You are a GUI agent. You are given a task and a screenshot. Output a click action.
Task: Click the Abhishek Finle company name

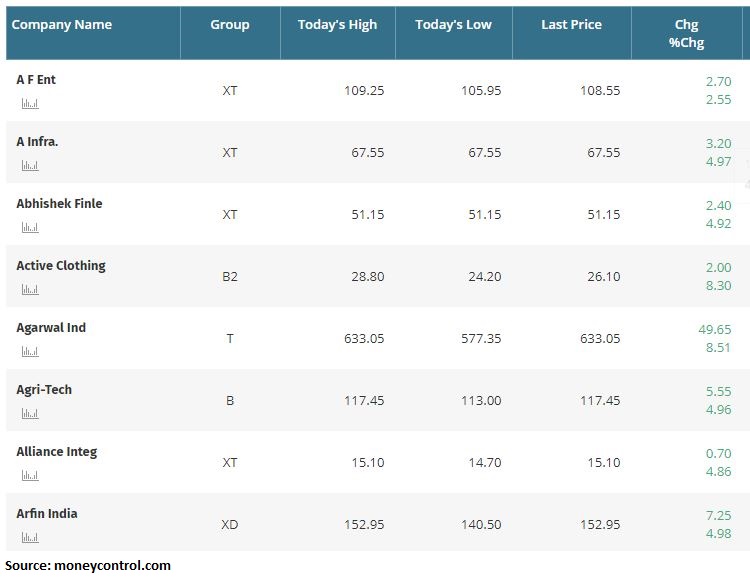(x=59, y=203)
